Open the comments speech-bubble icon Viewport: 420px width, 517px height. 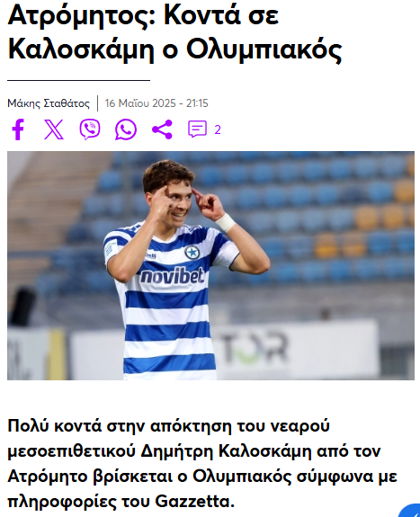(197, 129)
